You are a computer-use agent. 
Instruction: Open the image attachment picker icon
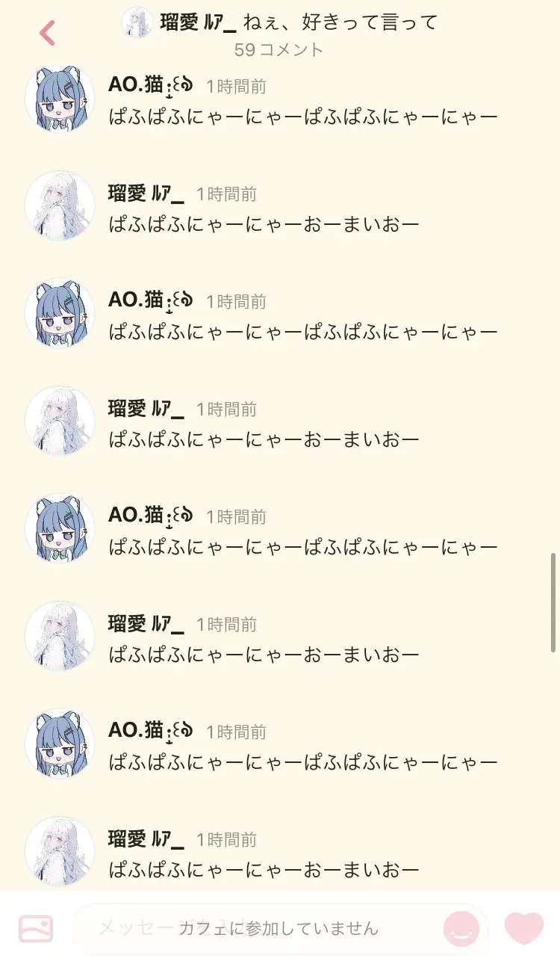click(x=36, y=929)
